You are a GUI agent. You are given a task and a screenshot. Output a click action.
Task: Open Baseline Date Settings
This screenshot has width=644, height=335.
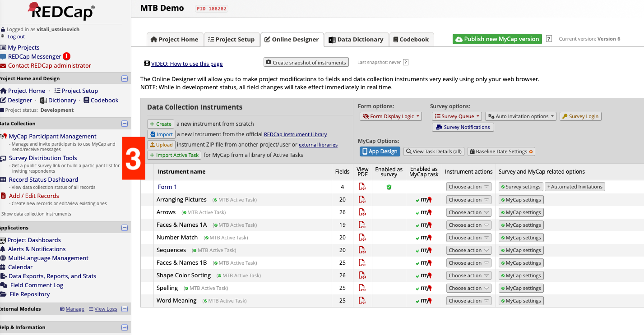(x=501, y=151)
